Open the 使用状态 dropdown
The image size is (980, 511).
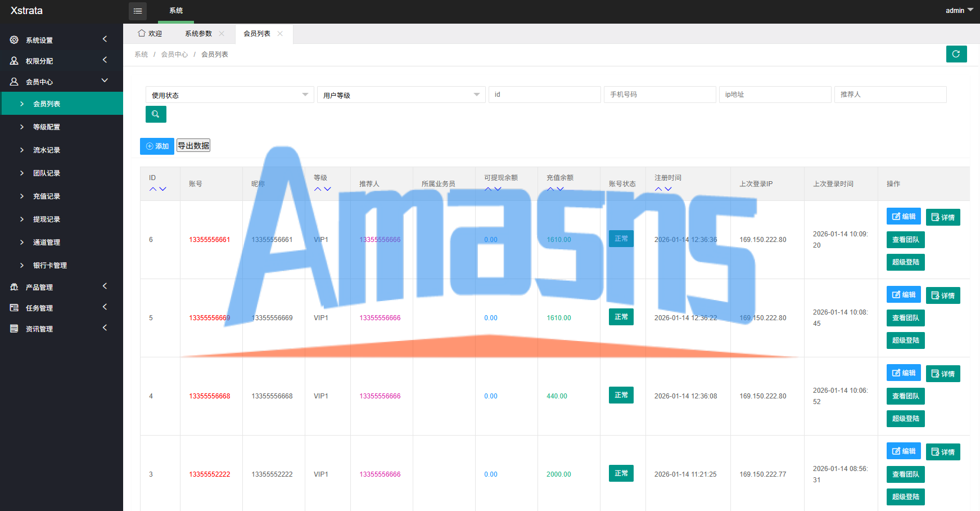[230, 95]
